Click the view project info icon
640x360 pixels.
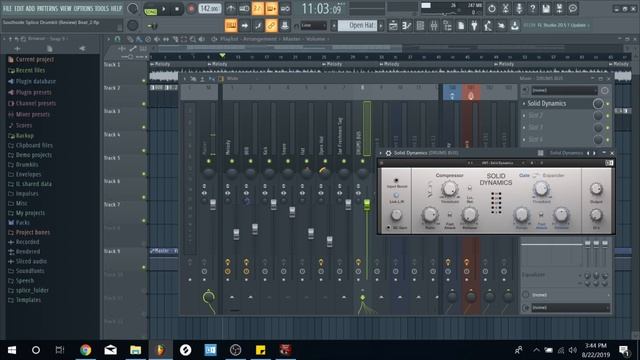573,9
